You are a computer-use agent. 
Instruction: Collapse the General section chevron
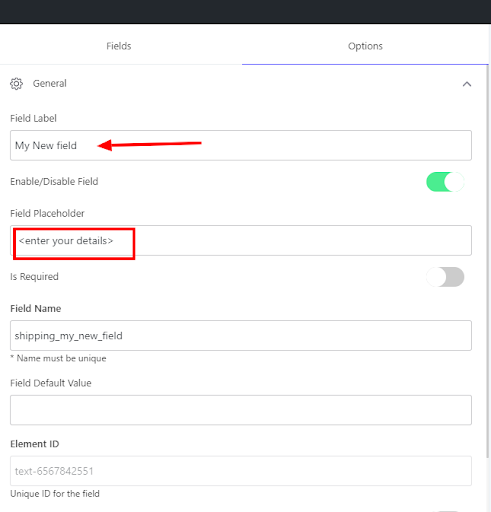click(467, 84)
